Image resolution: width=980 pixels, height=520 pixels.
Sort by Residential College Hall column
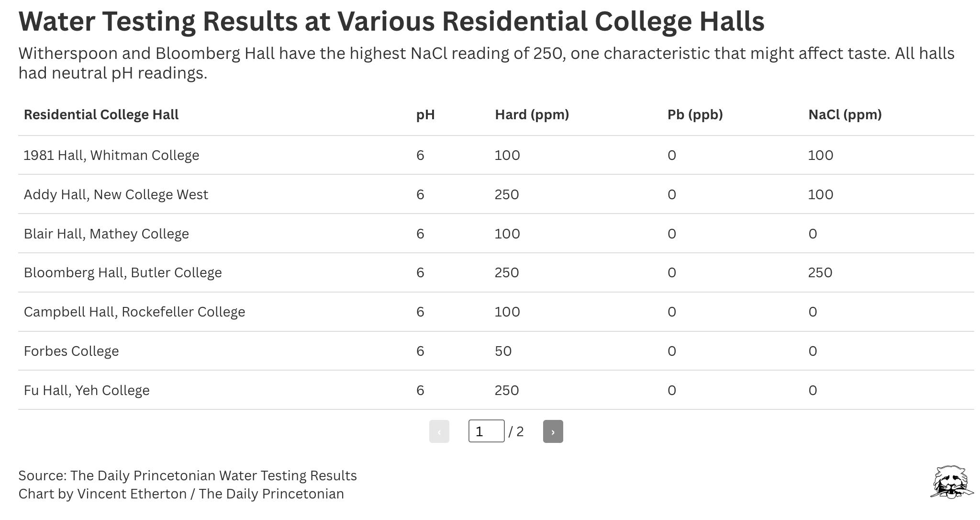tap(101, 115)
